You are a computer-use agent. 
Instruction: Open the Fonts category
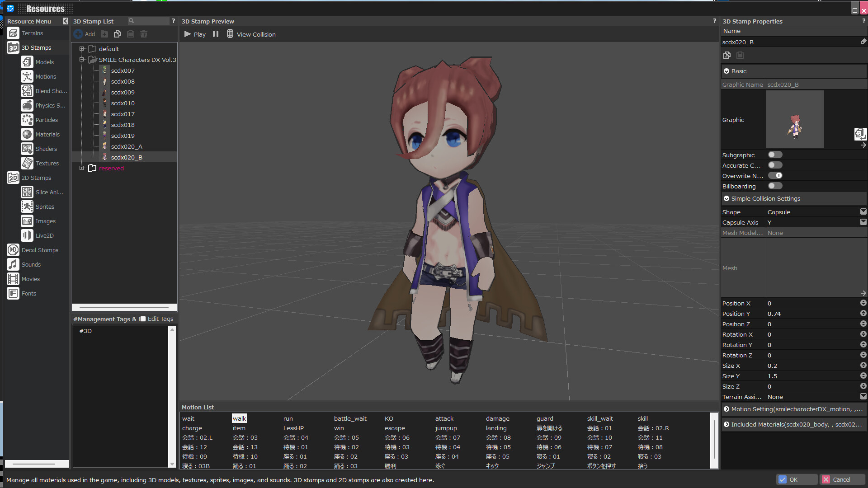pos(22,294)
